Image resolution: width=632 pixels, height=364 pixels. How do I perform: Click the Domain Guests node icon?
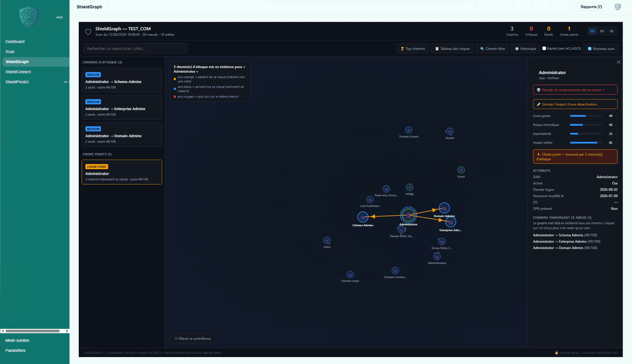click(409, 130)
